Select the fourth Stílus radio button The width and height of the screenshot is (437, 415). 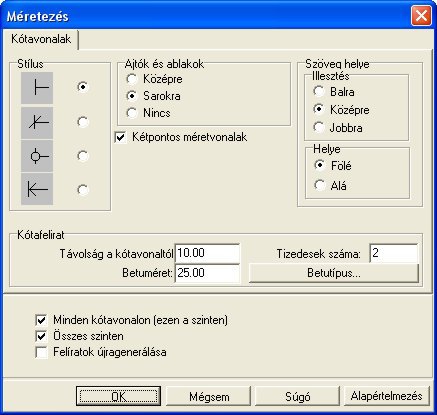pos(83,190)
